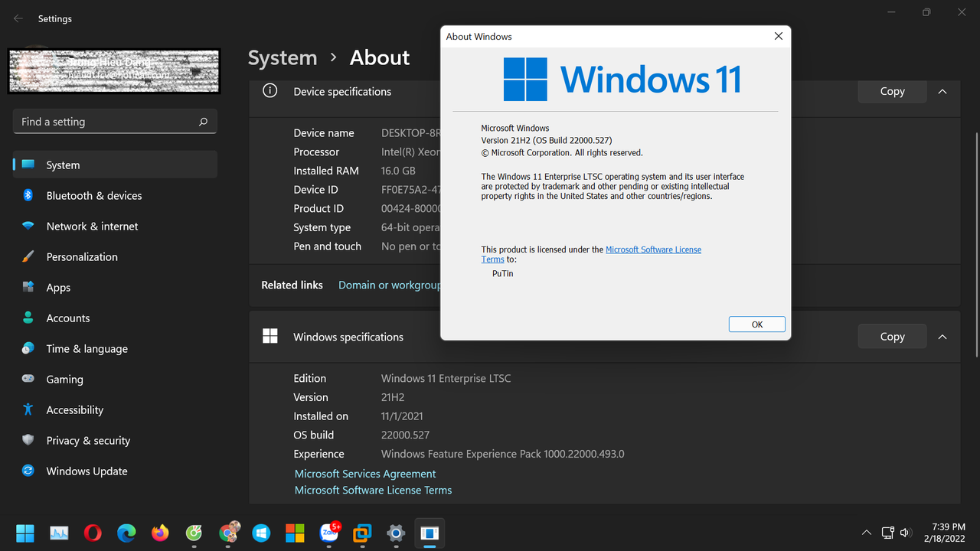The image size is (980, 551).
Task: Click the Settings gear on the taskbar
Action: pyautogui.click(x=396, y=533)
